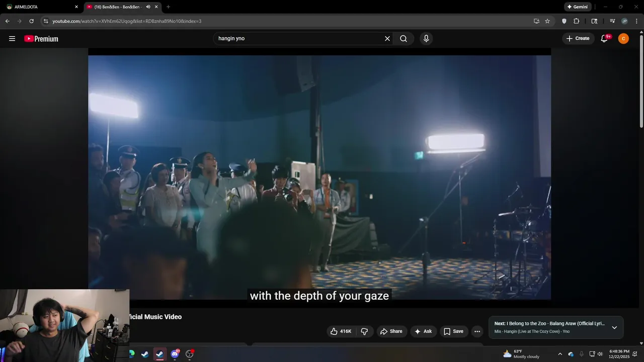Like the video with 416K likes
Screen dimensions: 644x362
pyautogui.click(x=341, y=331)
